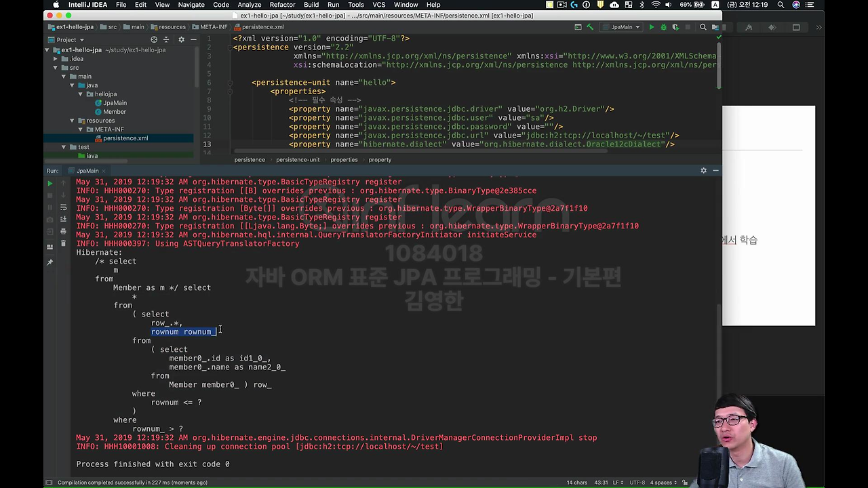Viewport: 868px width, 488px height.
Task: Select the persistence.xml editor tab
Action: tap(262, 27)
